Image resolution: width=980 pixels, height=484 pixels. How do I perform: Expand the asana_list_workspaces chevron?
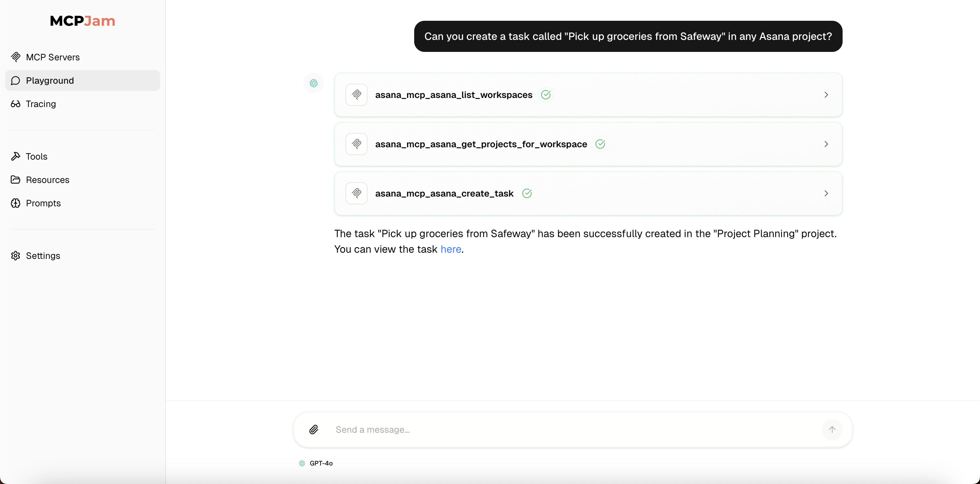(826, 94)
